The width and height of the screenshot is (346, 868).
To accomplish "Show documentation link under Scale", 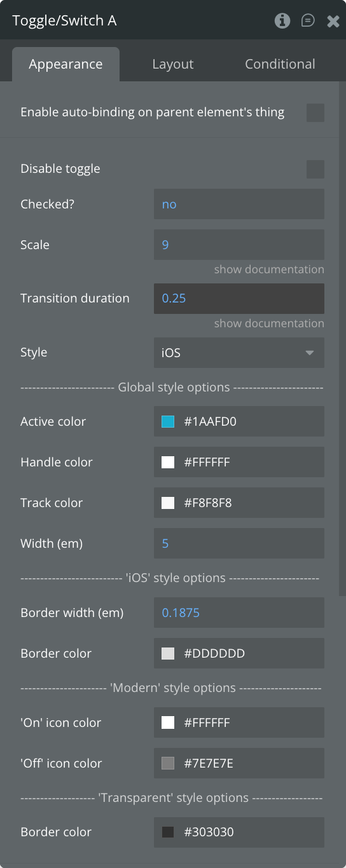I will coord(269,269).
